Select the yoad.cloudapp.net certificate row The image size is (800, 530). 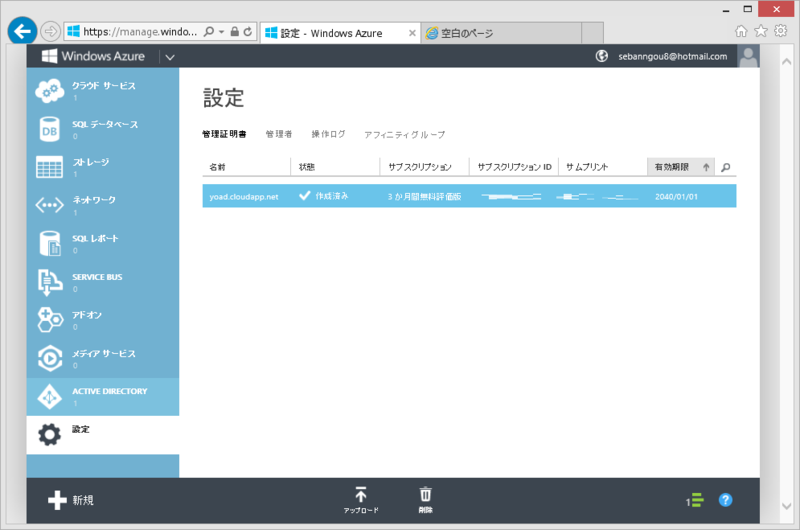(x=469, y=196)
